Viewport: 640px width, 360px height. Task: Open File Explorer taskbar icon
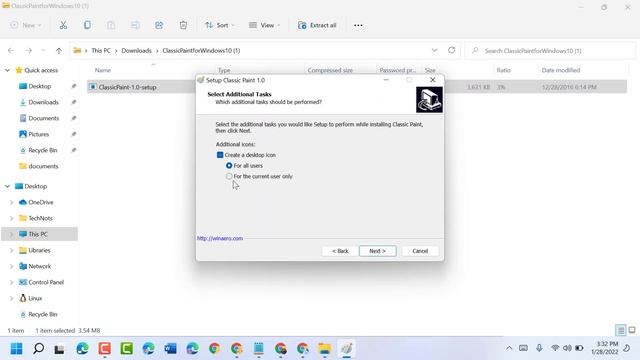pos(325,349)
